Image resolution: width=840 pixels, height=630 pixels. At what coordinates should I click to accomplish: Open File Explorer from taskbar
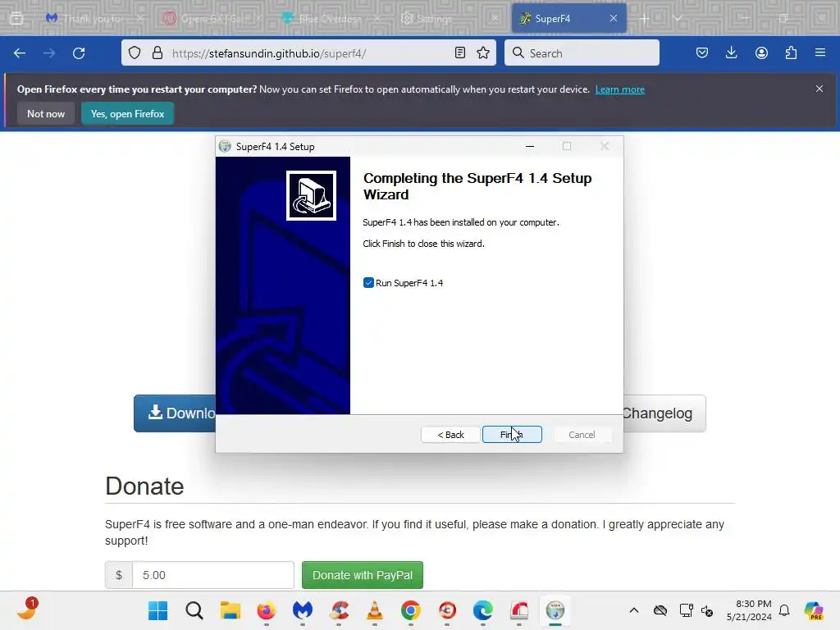tap(231, 610)
